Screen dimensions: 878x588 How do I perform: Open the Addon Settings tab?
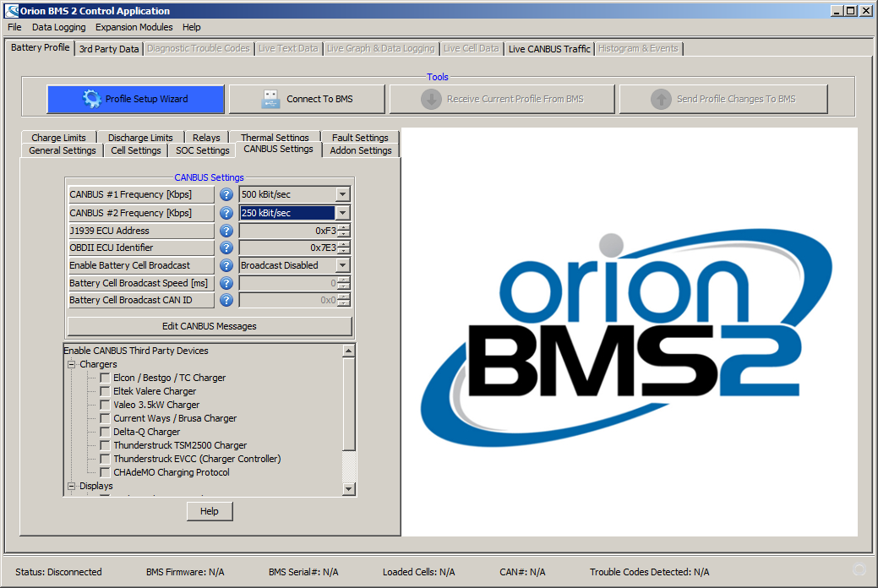(361, 150)
